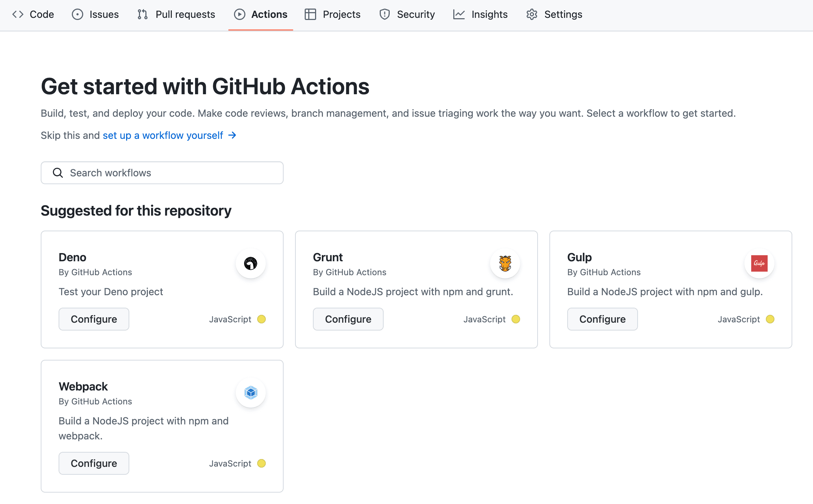Image resolution: width=813 pixels, height=504 pixels.
Task: Click the Grunt boar logo icon
Action: [505, 263]
